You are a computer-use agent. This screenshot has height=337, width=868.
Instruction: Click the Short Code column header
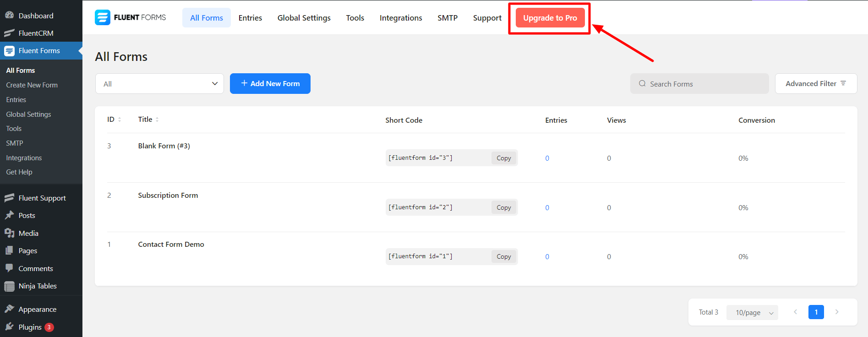pyautogui.click(x=404, y=120)
